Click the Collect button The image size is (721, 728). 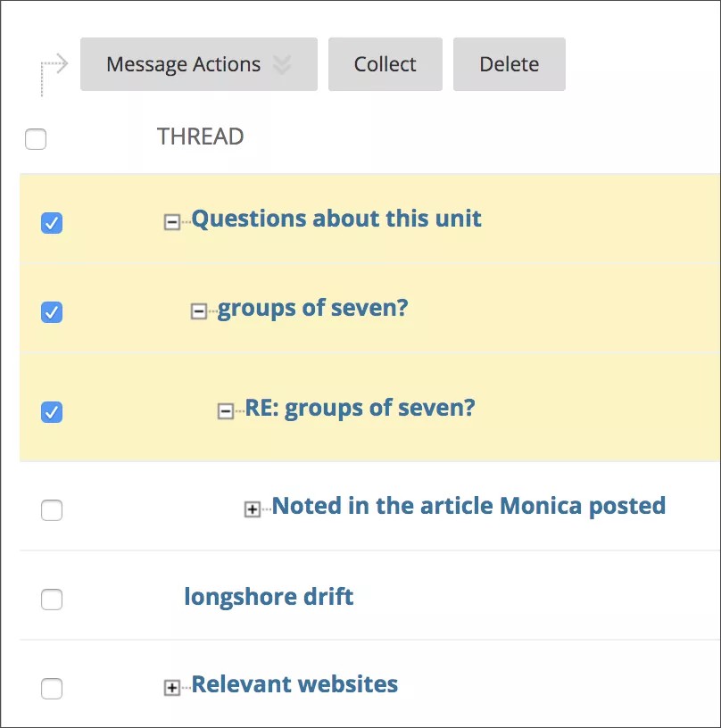tap(385, 63)
